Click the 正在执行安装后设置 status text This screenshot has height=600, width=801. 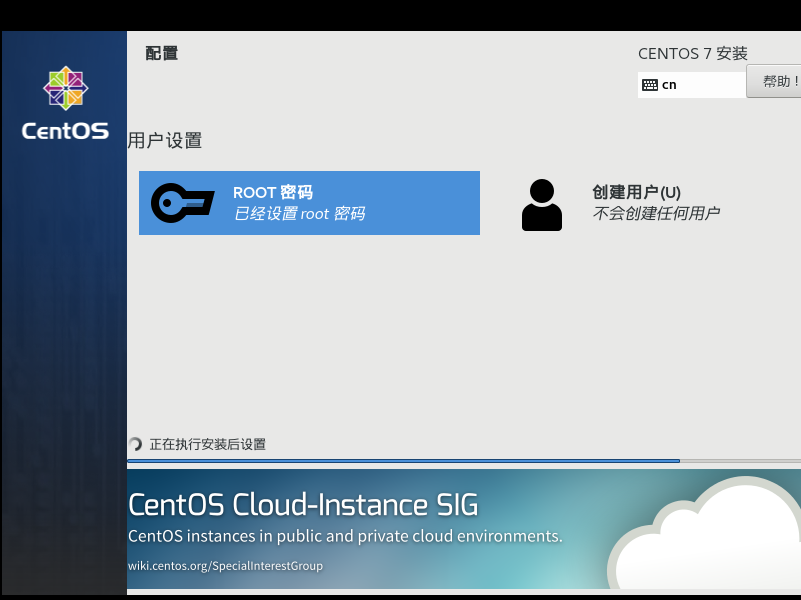(207, 444)
